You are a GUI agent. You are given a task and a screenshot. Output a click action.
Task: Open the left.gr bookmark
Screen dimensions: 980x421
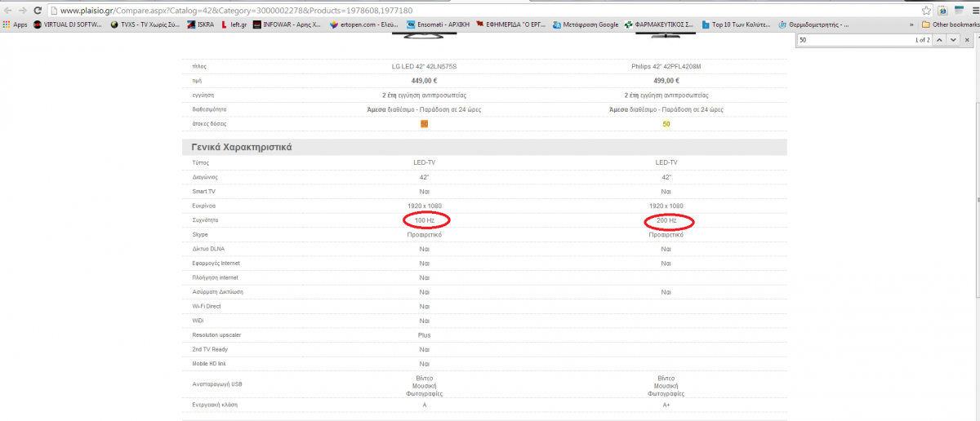coord(234,24)
